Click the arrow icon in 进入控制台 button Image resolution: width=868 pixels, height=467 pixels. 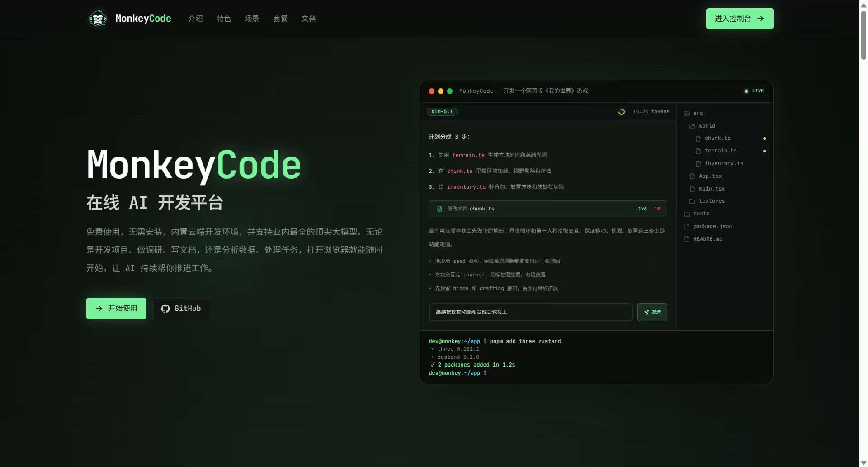click(x=760, y=19)
